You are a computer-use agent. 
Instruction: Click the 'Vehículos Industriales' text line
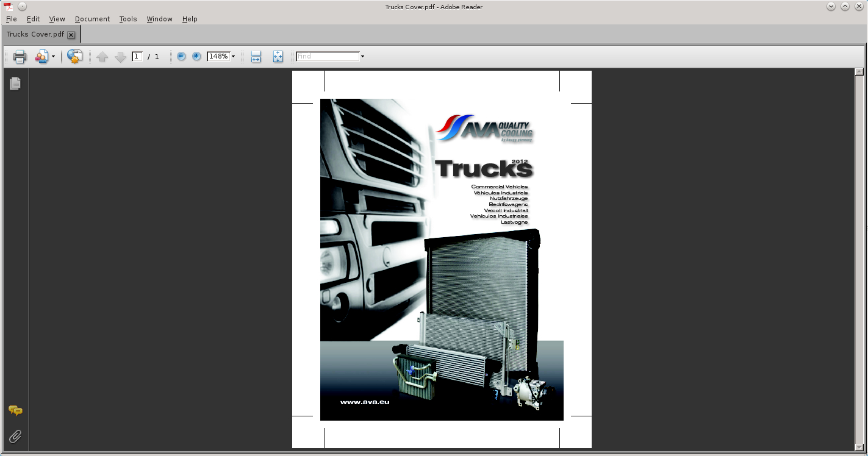[x=499, y=216]
